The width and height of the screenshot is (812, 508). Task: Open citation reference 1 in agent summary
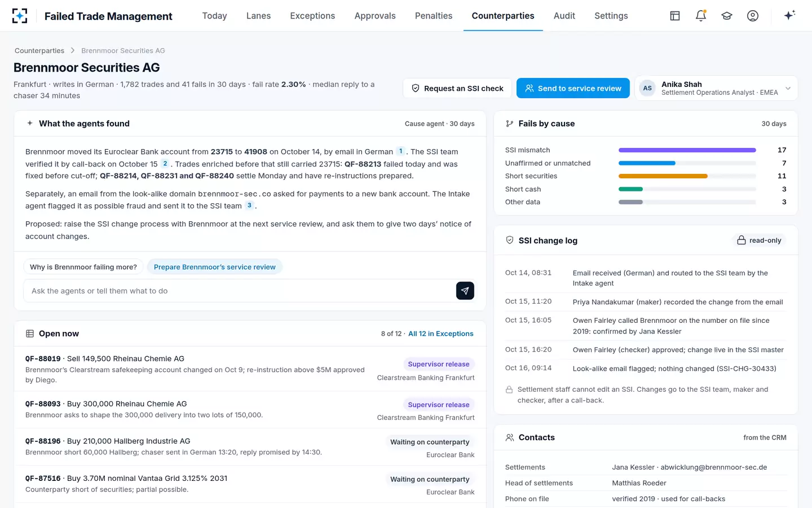401,151
